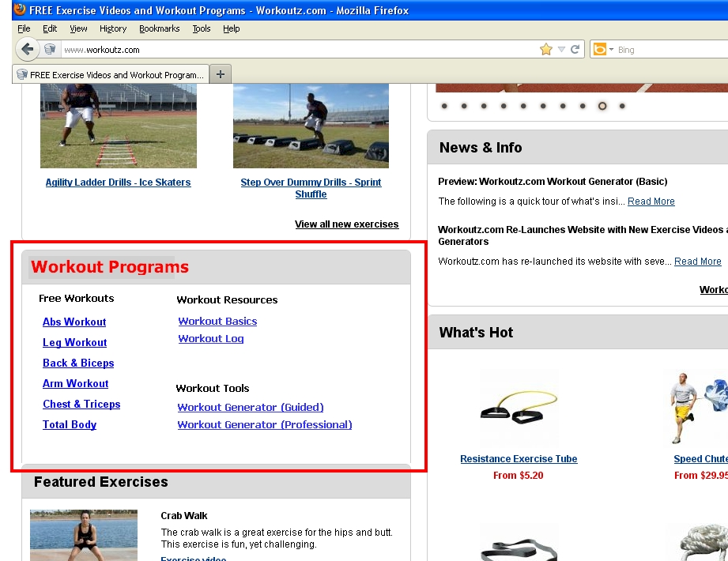Open the Leg Workout link
The height and width of the screenshot is (561, 728).
click(75, 342)
